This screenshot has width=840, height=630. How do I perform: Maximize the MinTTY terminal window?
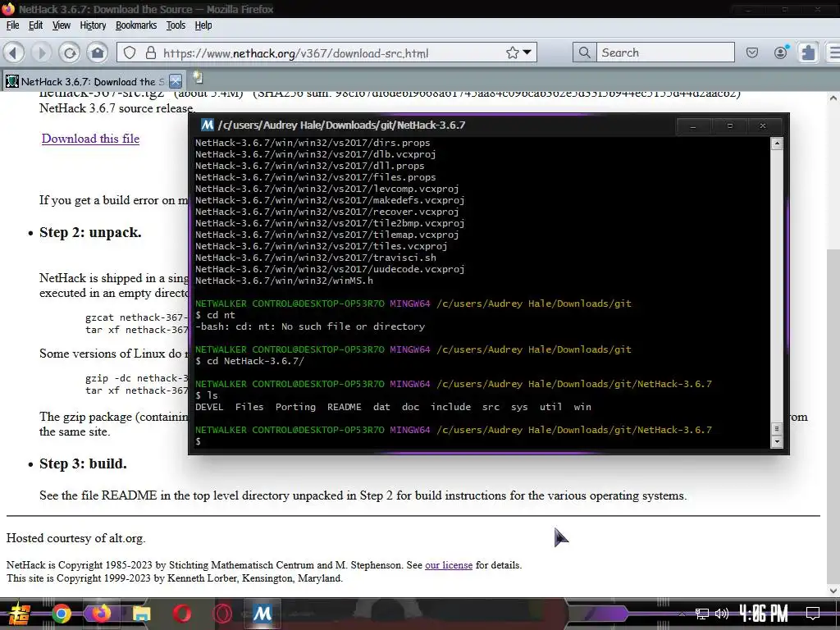point(729,126)
